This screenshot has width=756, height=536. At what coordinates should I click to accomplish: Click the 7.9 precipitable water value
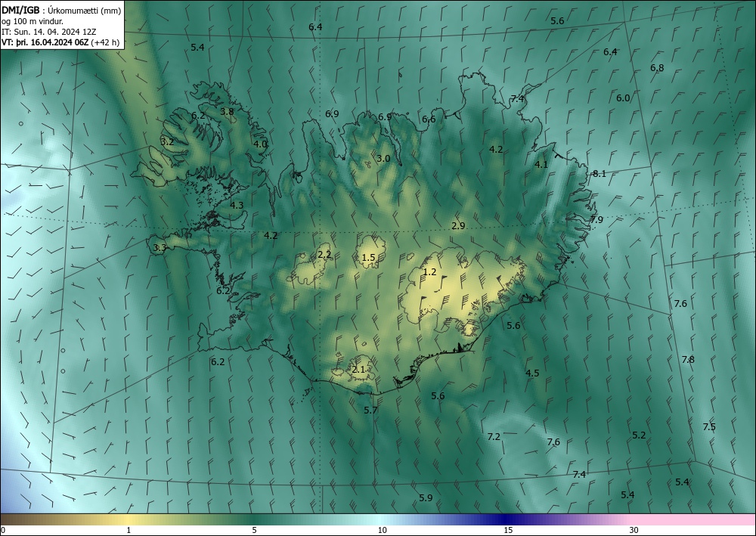coord(596,220)
